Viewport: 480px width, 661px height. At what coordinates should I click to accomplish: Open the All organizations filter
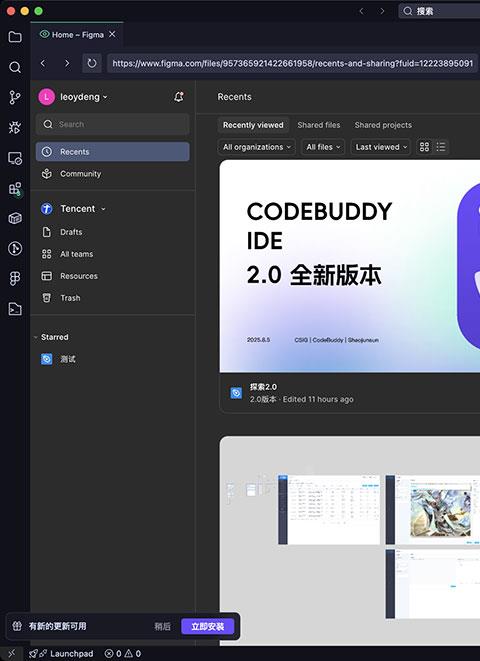pos(257,147)
